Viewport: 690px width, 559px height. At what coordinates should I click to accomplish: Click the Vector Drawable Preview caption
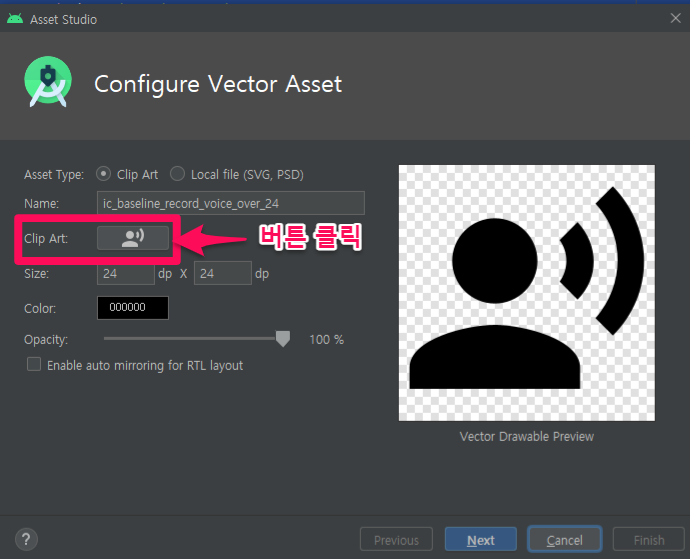tap(527, 436)
